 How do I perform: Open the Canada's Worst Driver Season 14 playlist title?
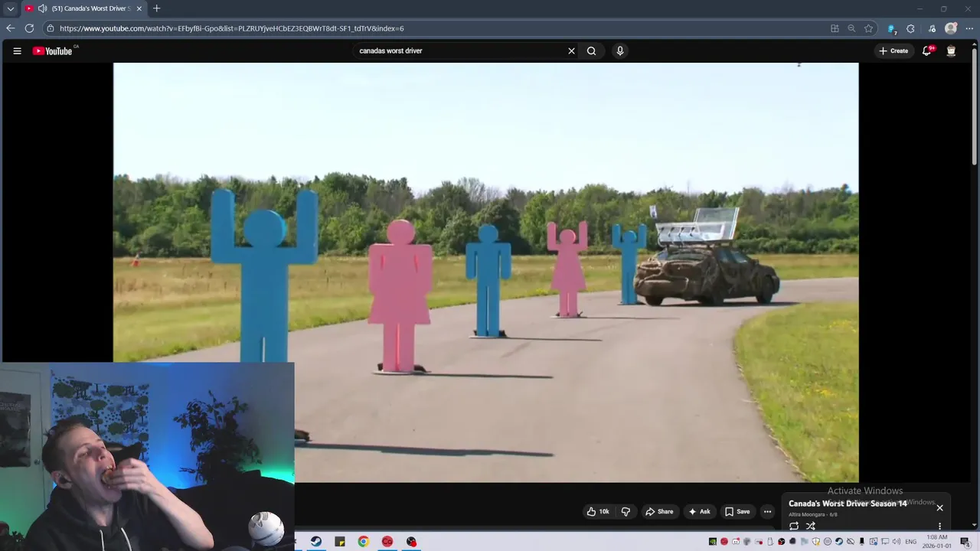coord(848,504)
